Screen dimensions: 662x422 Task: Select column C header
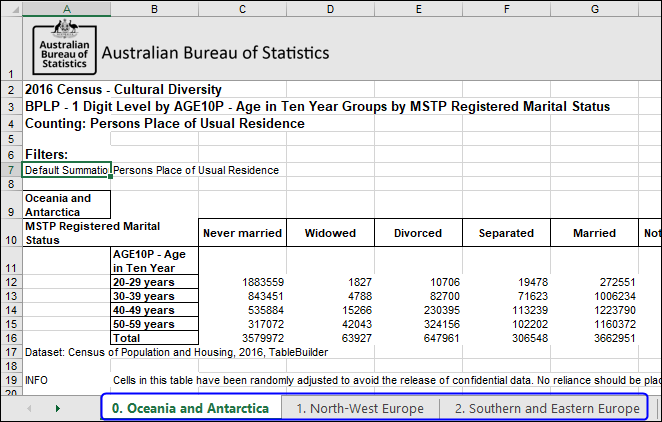(242, 9)
